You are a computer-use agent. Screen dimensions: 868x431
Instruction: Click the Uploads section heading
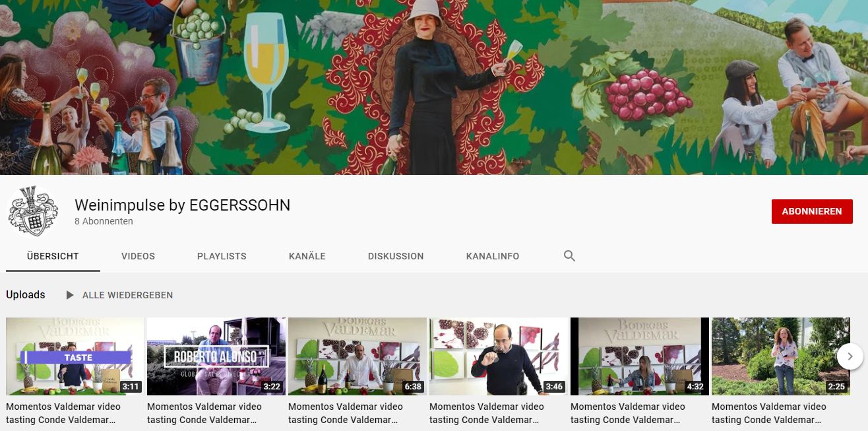coord(26,295)
